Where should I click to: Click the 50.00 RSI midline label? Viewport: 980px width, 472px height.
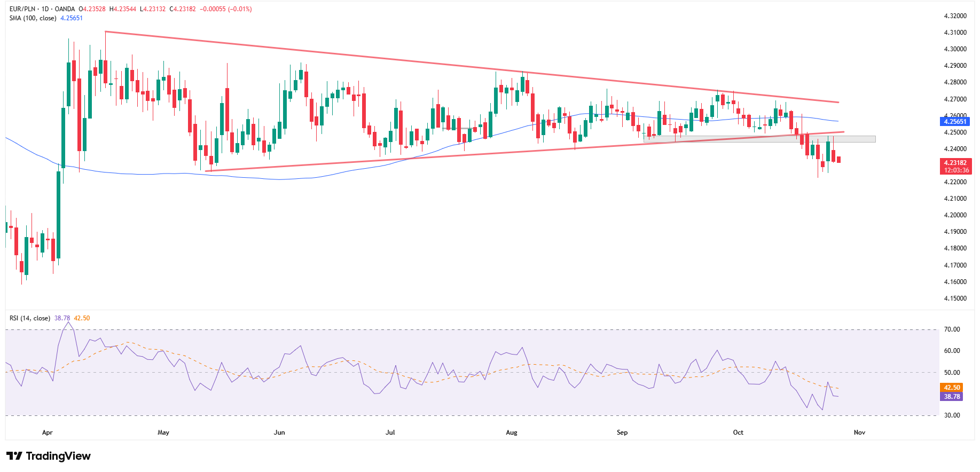[x=952, y=373]
